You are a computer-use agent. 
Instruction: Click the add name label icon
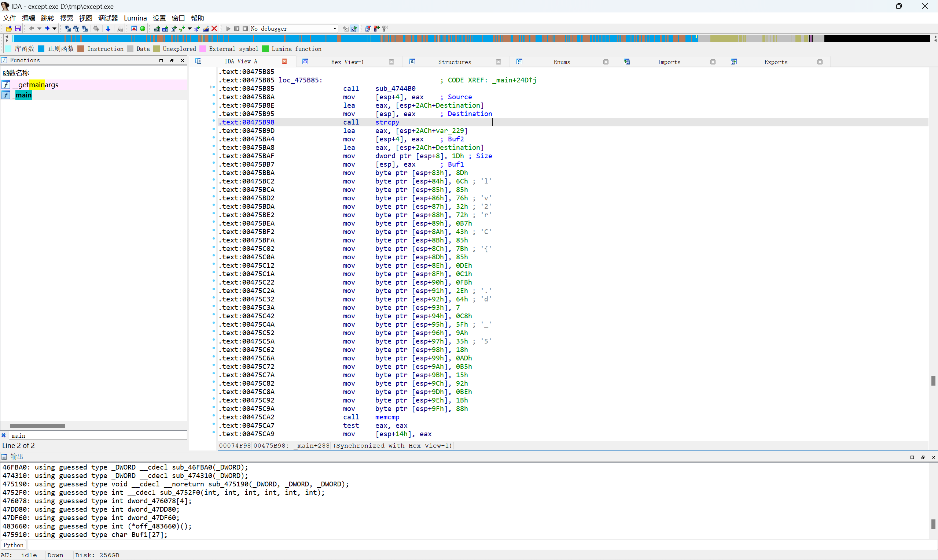click(x=174, y=29)
